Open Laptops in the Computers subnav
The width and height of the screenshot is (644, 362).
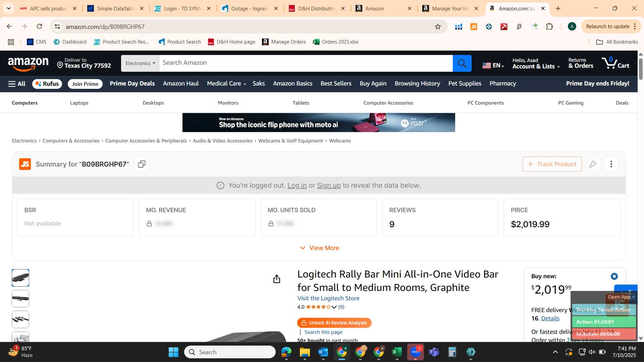click(79, 103)
